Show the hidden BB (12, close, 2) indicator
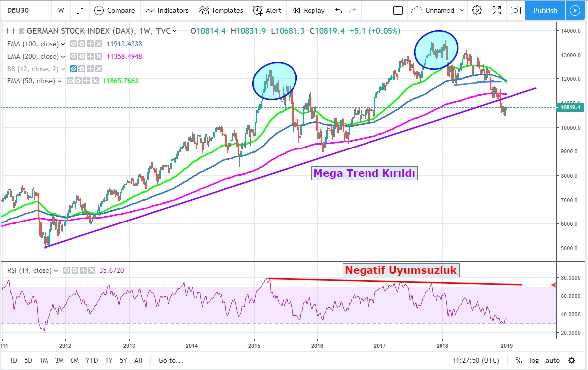The image size is (588, 370). coord(74,69)
